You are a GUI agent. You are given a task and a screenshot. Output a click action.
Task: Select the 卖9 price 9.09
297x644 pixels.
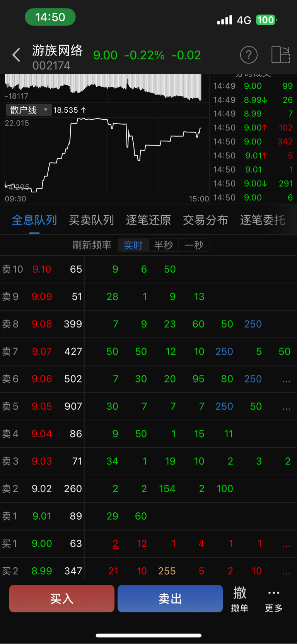click(42, 297)
